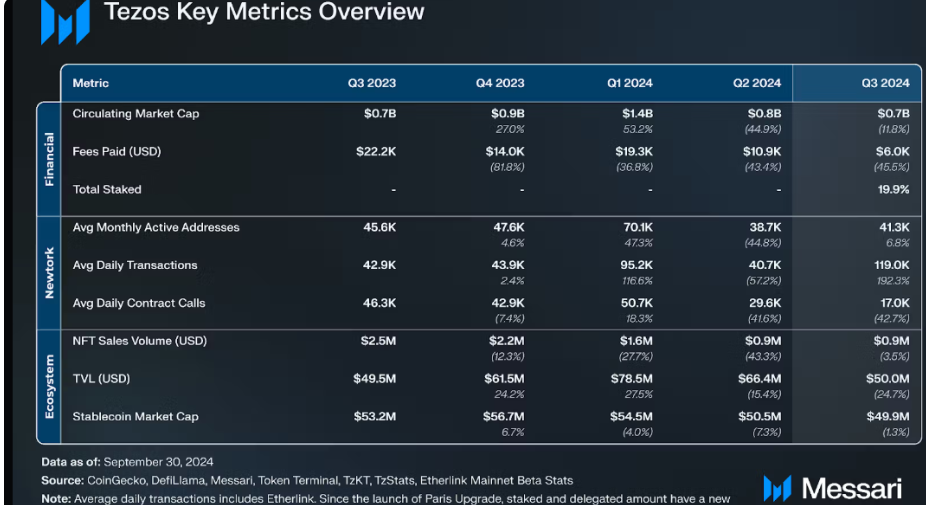Select the '$2.2M' NFT sales value

(507, 341)
